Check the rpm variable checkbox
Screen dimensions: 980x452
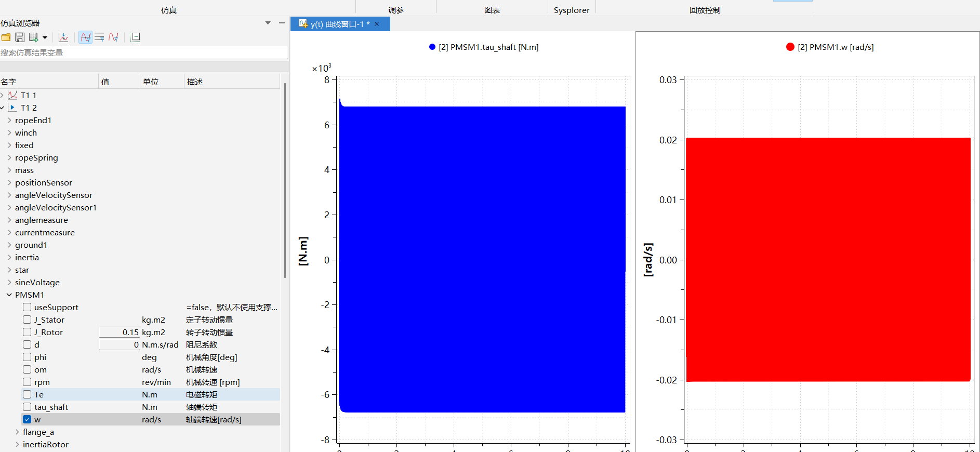[27, 382]
